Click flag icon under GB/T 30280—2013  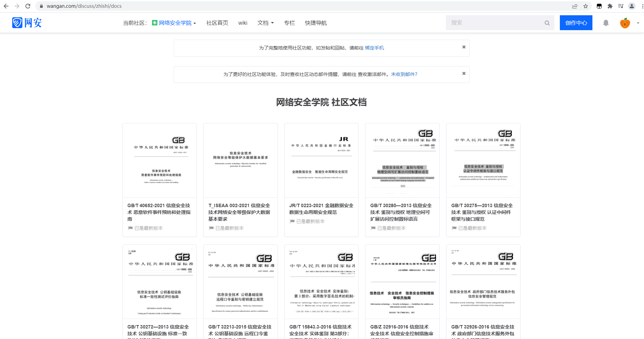point(373,228)
